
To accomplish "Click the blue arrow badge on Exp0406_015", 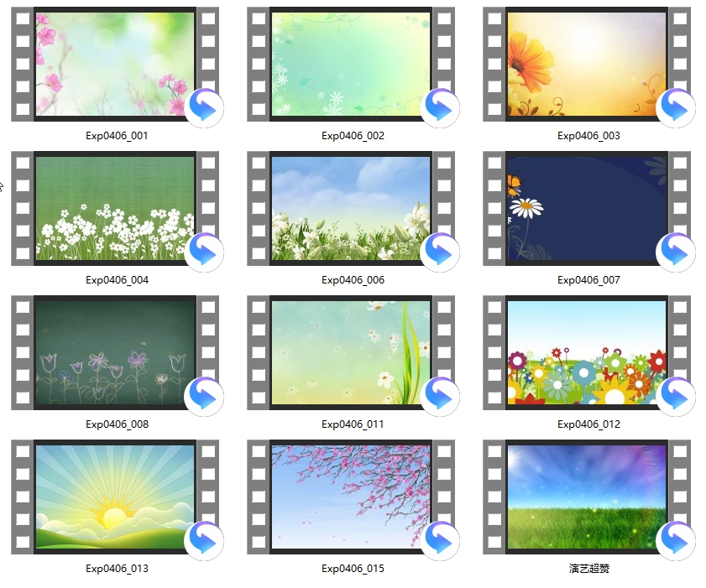I will coord(440,541).
